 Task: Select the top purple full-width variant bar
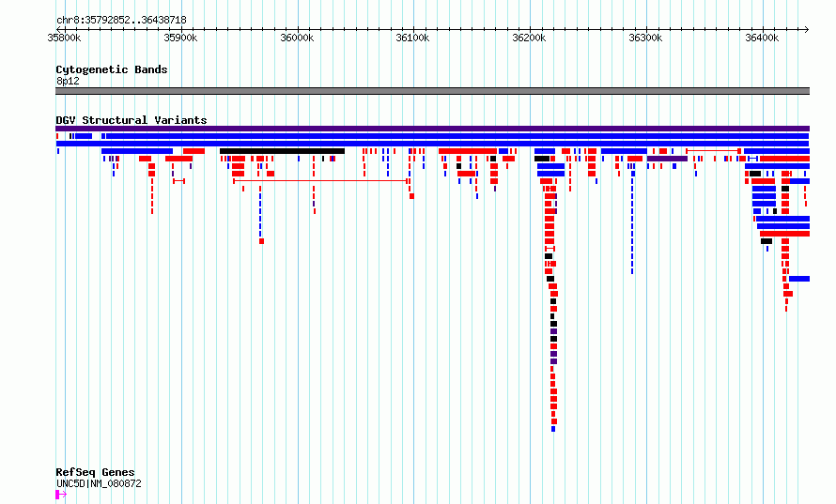coord(432,129)
